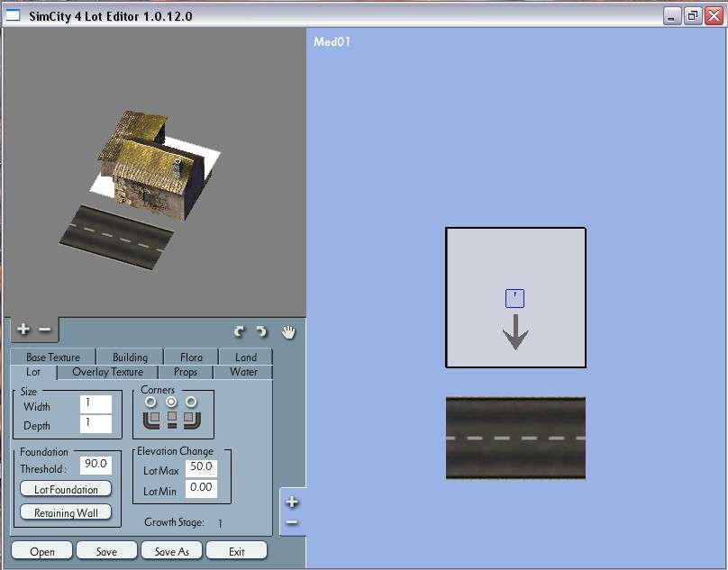
Task: Save the current lot
Action: [107, 551]
